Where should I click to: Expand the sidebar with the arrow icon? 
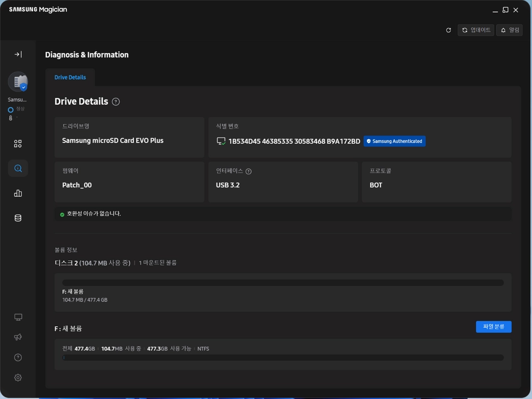(x=18, y=54)
